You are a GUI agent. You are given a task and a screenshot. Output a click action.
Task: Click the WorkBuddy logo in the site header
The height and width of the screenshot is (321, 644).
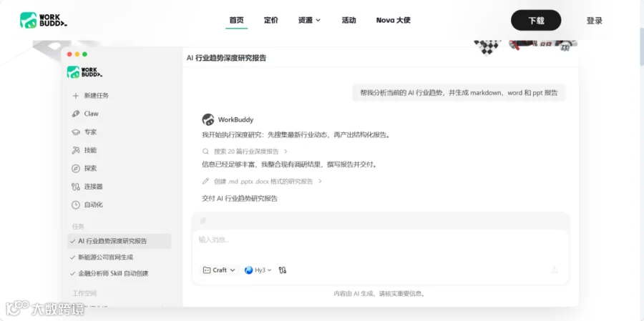coord(44,20)
